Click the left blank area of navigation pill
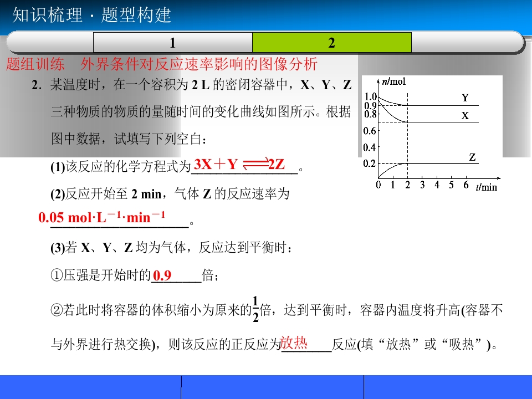Viewport: 532px width, 399px height. click(50, 43)
